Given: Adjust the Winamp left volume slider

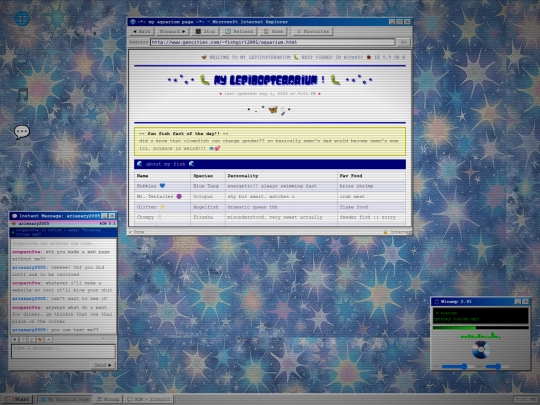Looking at the screenshot, I should click(457, 366).
